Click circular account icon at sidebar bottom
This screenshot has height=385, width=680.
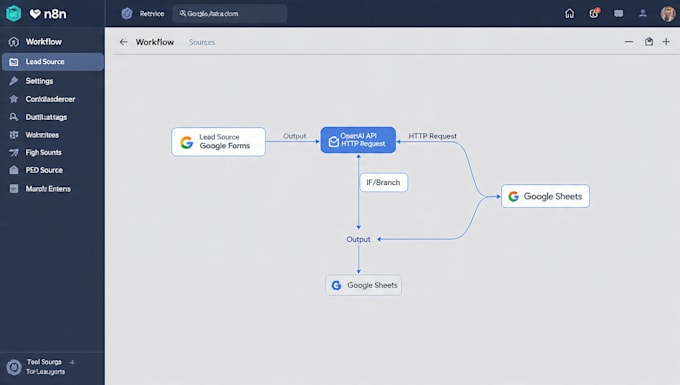14,367
